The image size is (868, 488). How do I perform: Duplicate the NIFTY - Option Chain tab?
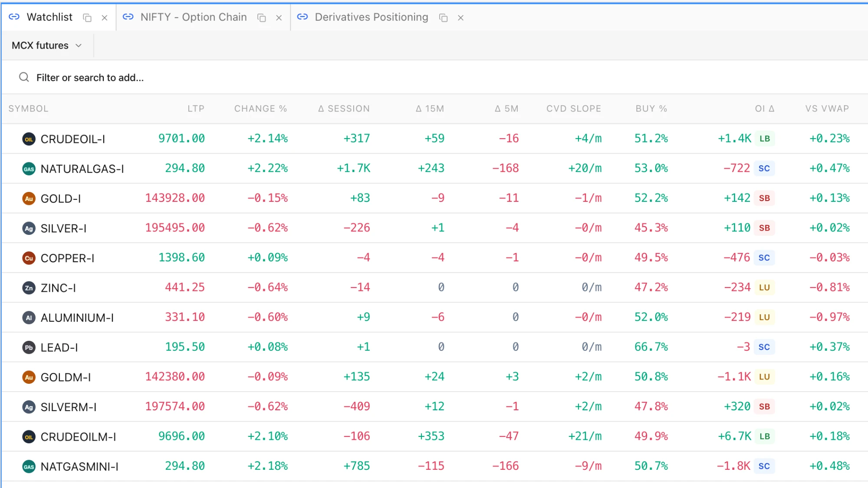(261, 18)
